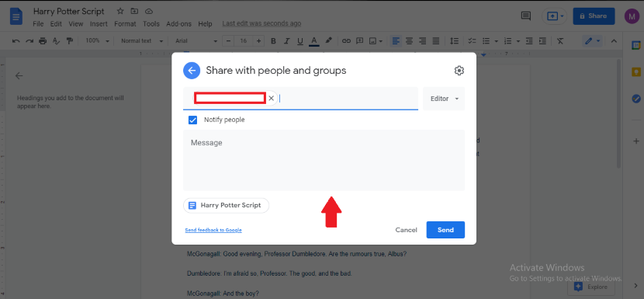Image resolution: width=644 pixels, height=299 pixels.
Task: Open the Normal text style dropdown
Action: 142,40
